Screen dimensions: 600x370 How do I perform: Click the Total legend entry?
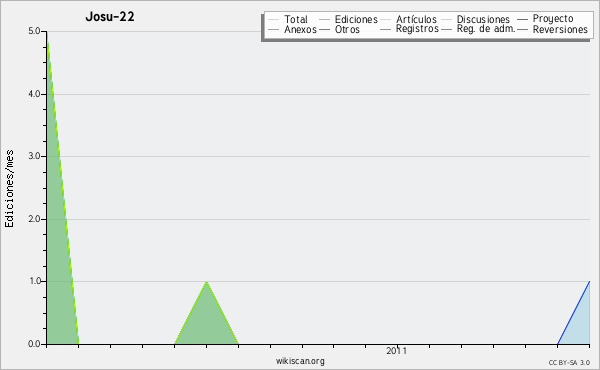[288, 19]
